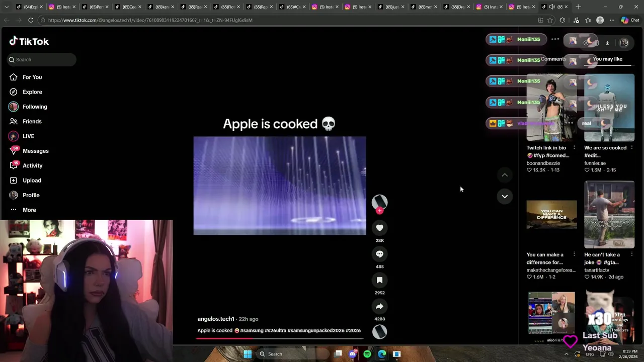The image size is (644, 362).
Task: Click the #samsung hashtag
Action: coord(252,330)
